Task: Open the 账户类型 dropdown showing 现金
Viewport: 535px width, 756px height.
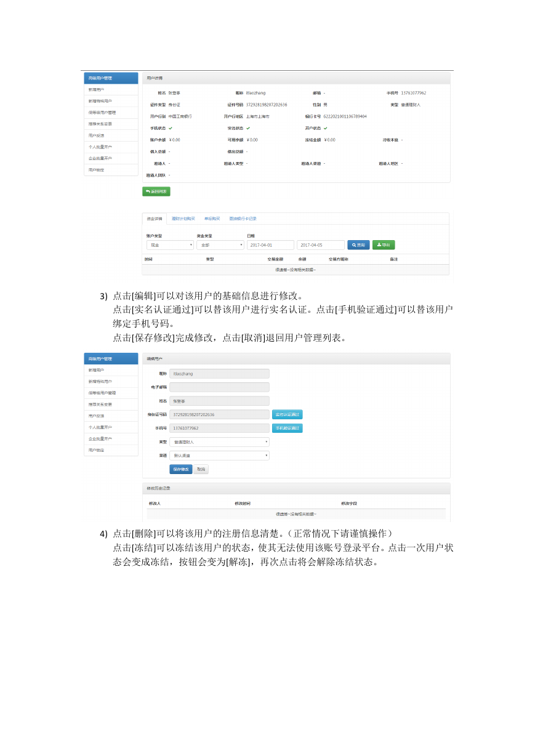Action: pos(169,245)
